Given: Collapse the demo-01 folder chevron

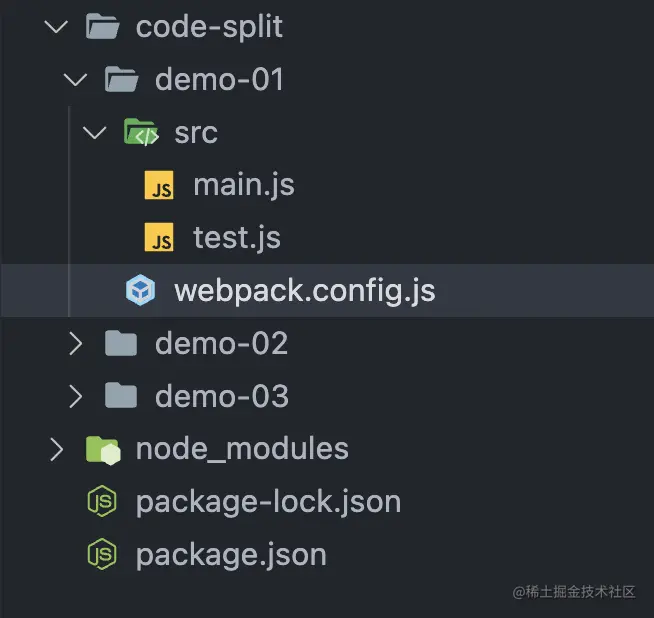Looking at the screenshot, I should [75, 79].
